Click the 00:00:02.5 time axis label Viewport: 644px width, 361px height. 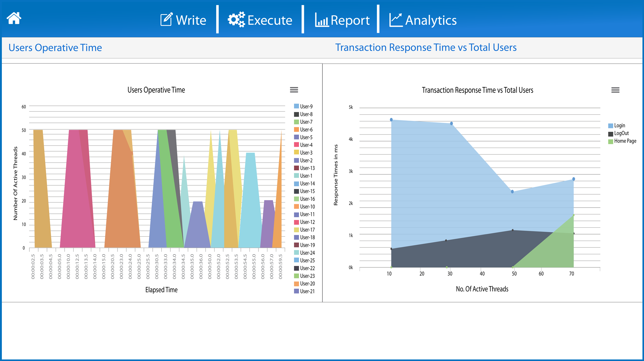(33, 267)
